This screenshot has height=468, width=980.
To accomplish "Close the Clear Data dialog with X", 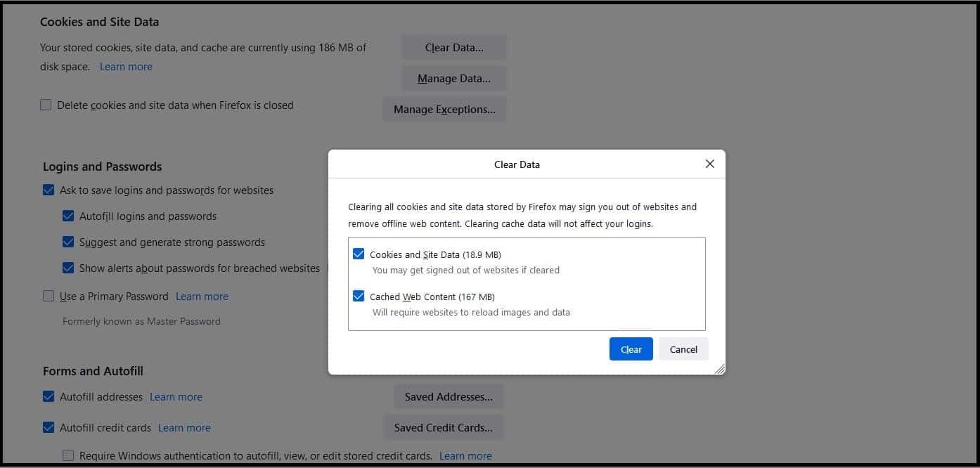I will coord(709,163).
